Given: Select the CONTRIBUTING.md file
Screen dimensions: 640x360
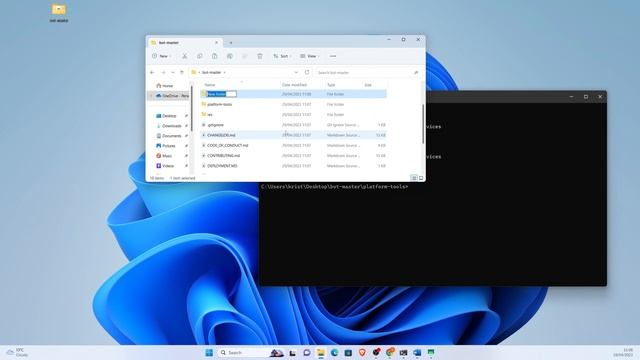Looking at the screenshot, I should click(293, 156).
